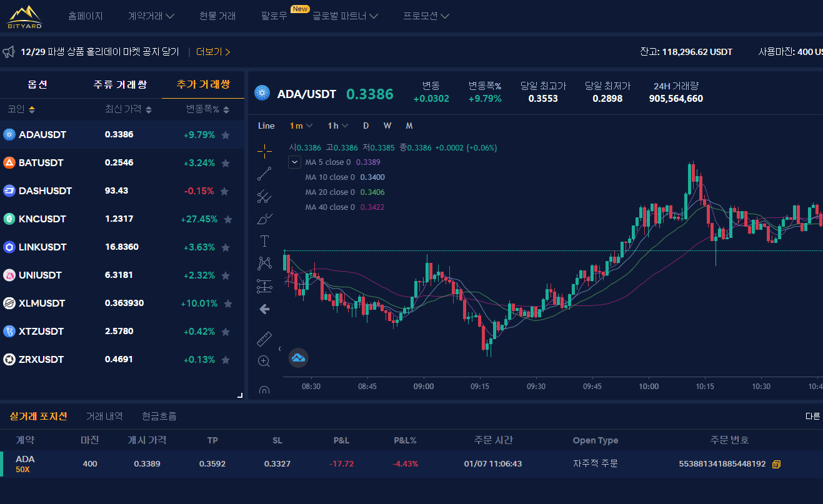Switch to the 옵션 tab
823x504 pixels.
pos(37,84)
